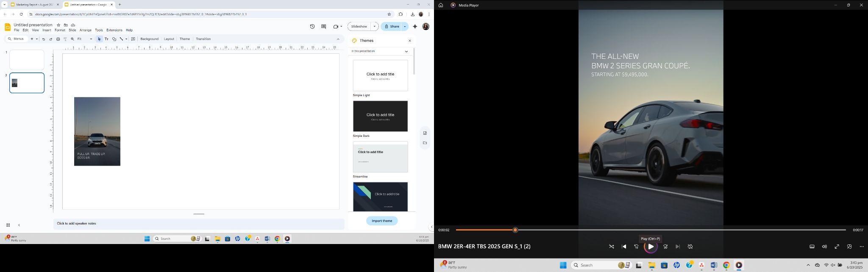Add a comment using the toolbar icon
Viewport: 868px width, 272px height.
[133, 39]
